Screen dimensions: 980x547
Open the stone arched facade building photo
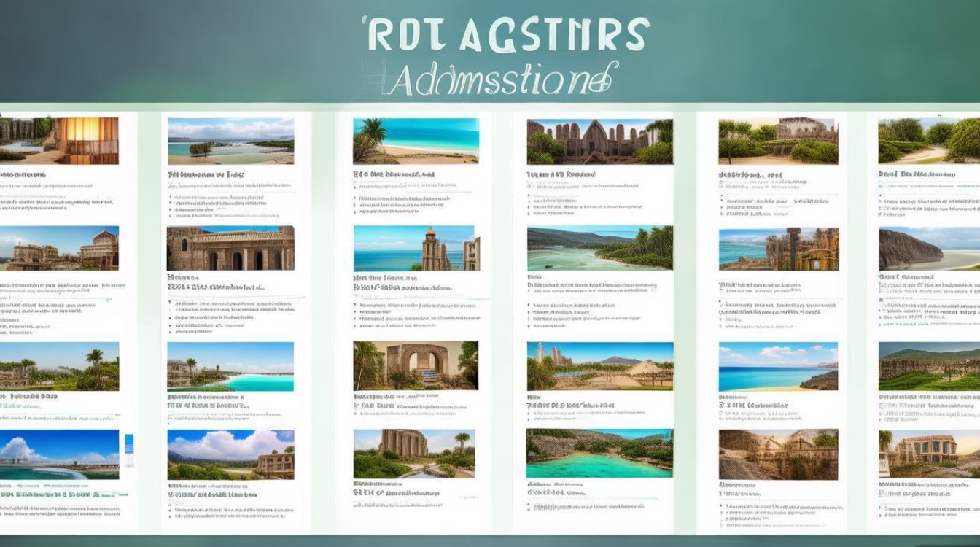pyautogui.click(x=230, y=249)
